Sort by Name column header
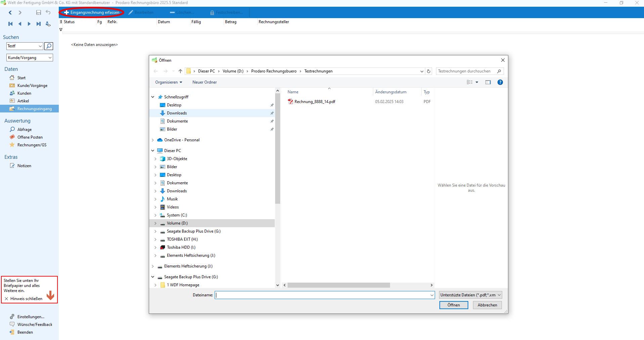This screenshot has height=340, width=644. pos(293,92)
